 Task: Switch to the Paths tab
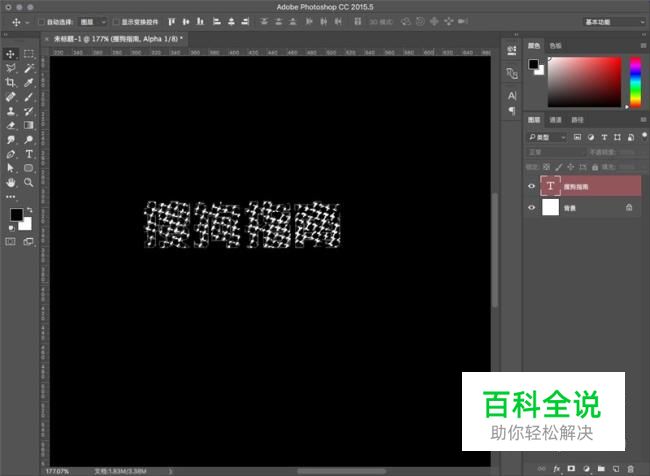tap(577, 120)
